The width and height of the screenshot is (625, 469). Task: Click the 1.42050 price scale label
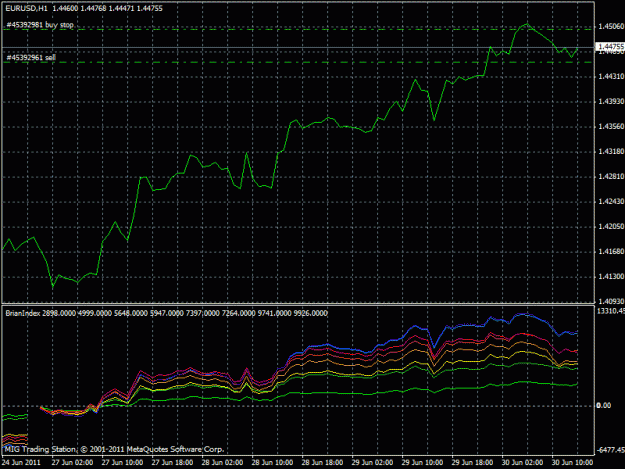click(611, 226)
